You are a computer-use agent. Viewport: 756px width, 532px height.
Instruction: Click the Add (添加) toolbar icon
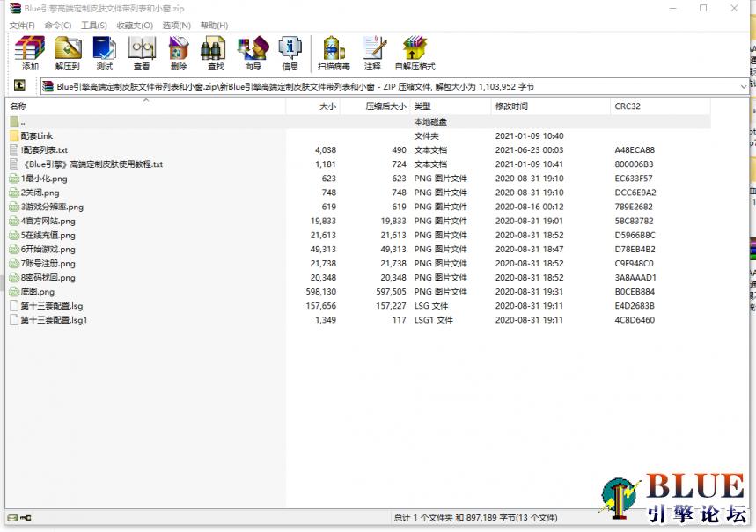(x=30, y=53)
